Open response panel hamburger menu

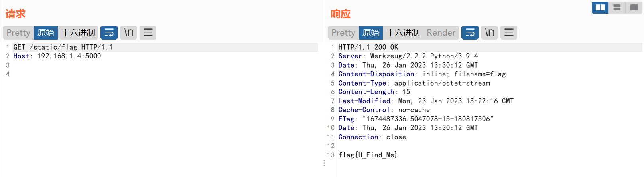coord(509,32)
